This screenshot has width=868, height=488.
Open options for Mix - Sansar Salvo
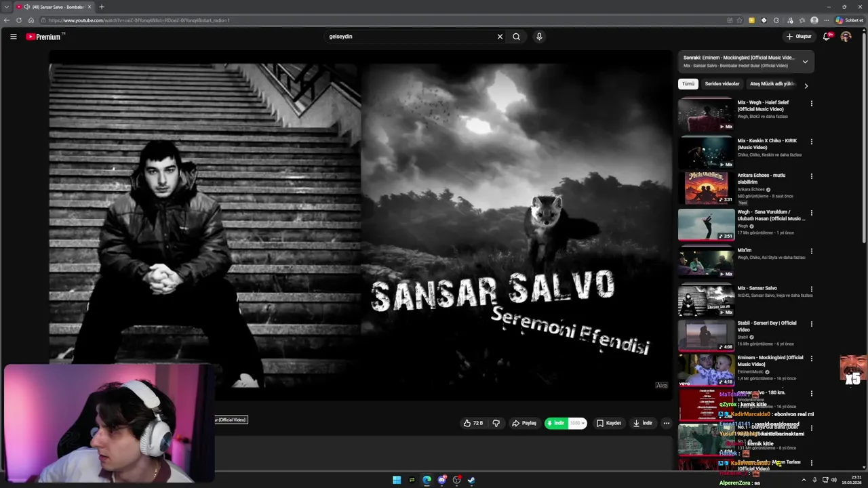tap(811, 289)
